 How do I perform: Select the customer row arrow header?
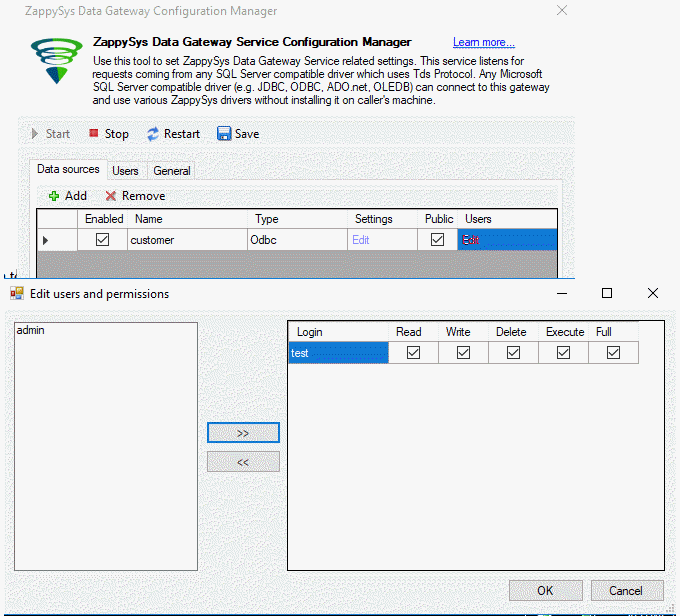57,240
